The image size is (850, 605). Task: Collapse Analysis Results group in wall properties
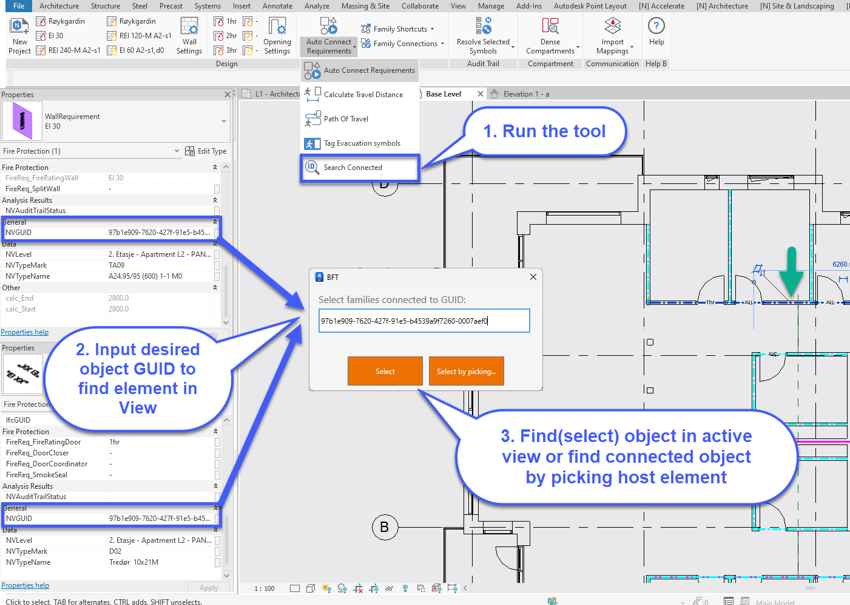point(215,200)
